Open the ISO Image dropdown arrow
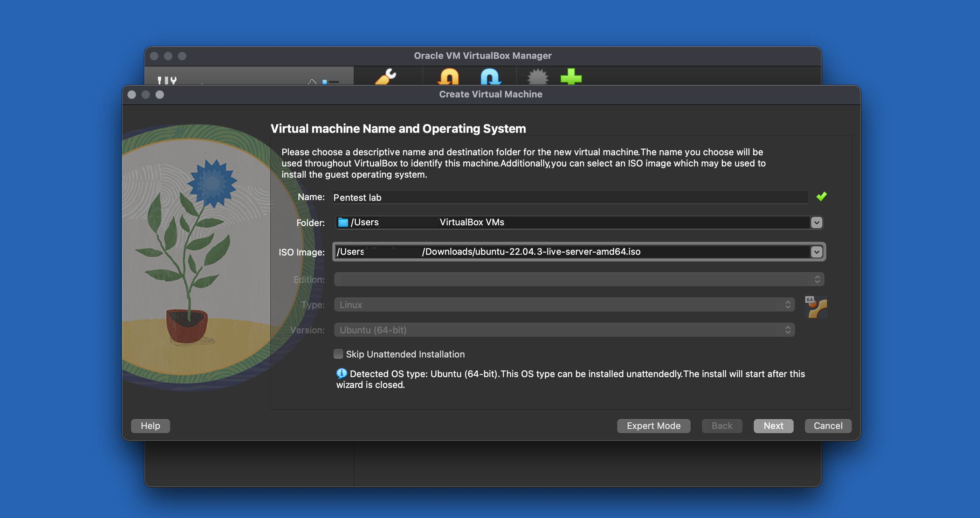The height and width of the screenshot is (518, 980). (816, 252)
